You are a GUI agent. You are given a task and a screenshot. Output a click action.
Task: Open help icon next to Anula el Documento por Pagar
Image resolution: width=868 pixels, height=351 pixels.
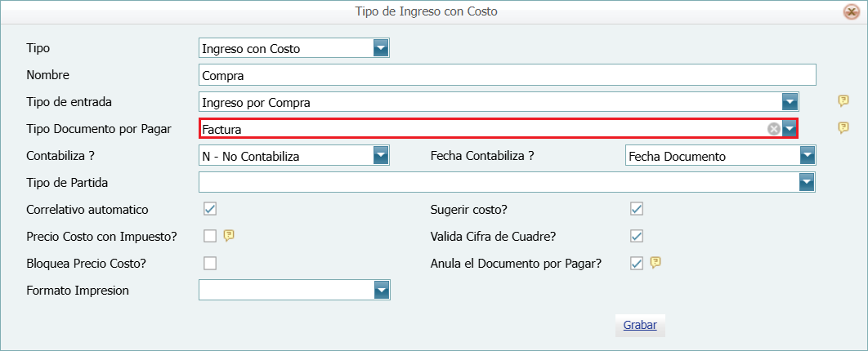click(655, 263)
